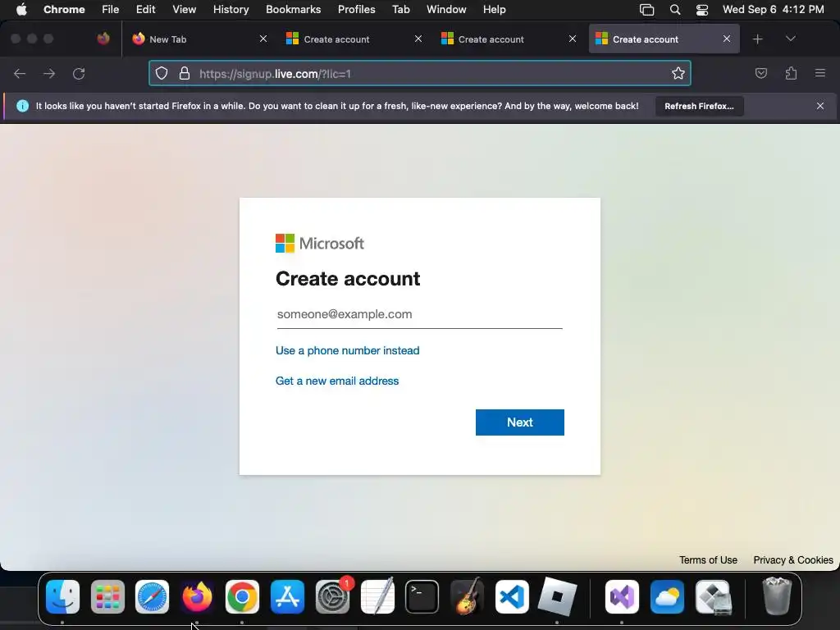Image resolution: width=840 pixels, height=630 pixels.
Task: Bookmark this page with the star icon
Action: pyautogui.click(x=678, y=73)
